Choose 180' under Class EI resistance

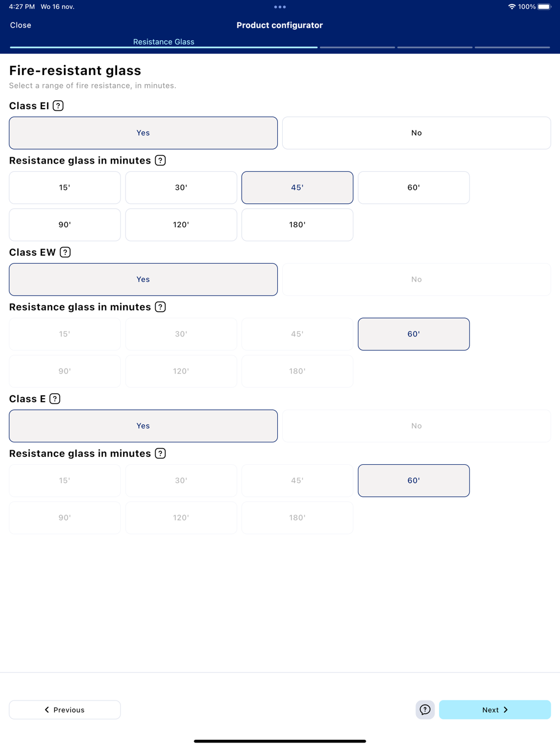coord(297,225)
